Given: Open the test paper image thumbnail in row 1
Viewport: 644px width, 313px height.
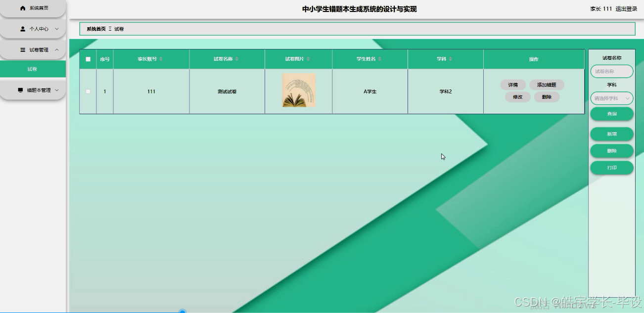Looking at the screenshot, I should click(298, 91).
